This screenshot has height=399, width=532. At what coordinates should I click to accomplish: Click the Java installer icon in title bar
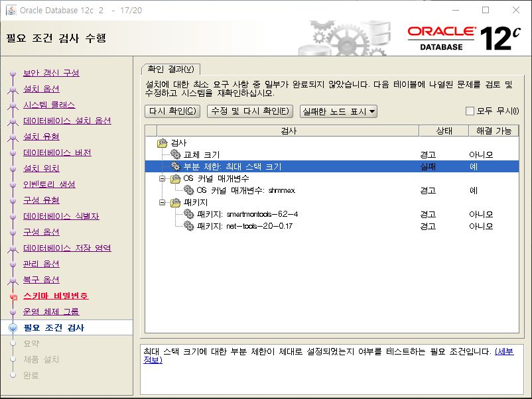click(11, 10)
